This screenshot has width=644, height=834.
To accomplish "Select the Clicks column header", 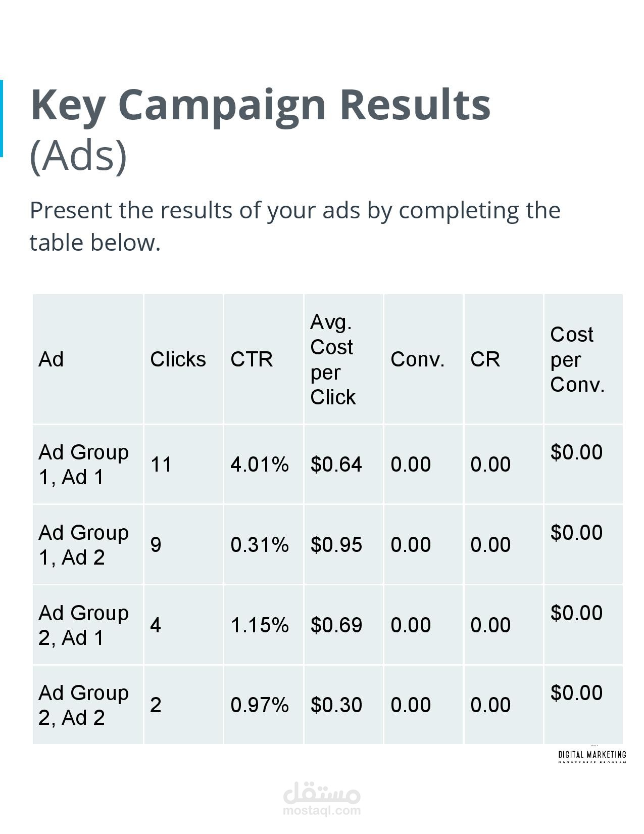I will [178, 359].
